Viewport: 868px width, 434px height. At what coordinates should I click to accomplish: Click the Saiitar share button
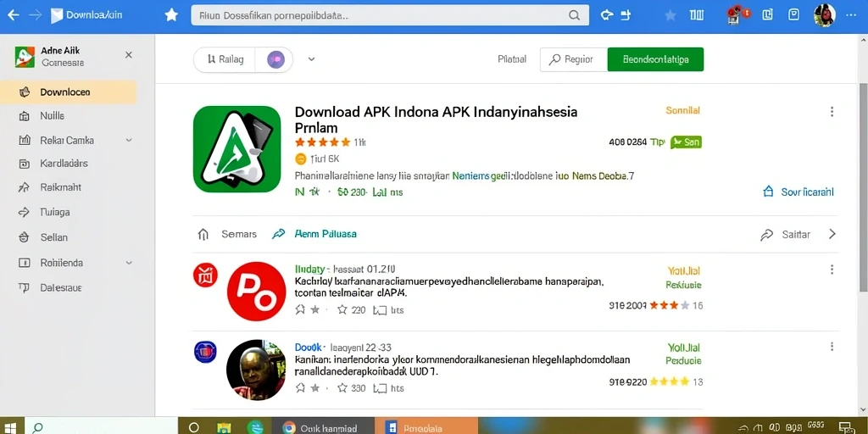(785, 235)
